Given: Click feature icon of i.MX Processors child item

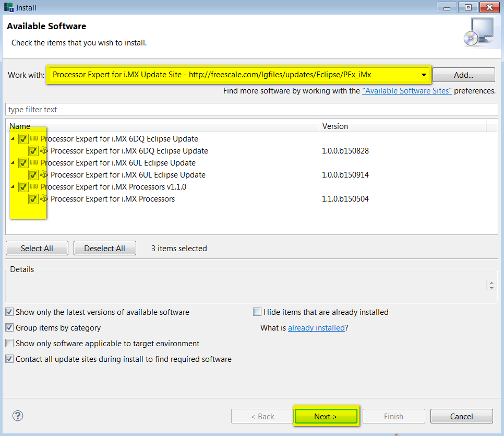Looking at the screenshot, I should (44, 199).
